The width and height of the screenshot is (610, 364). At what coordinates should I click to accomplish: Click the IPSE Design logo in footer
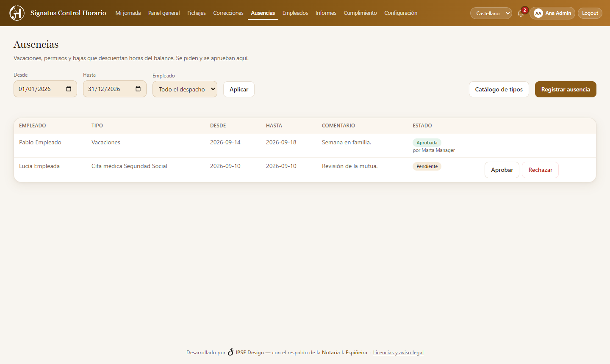(x=231, y=352)
